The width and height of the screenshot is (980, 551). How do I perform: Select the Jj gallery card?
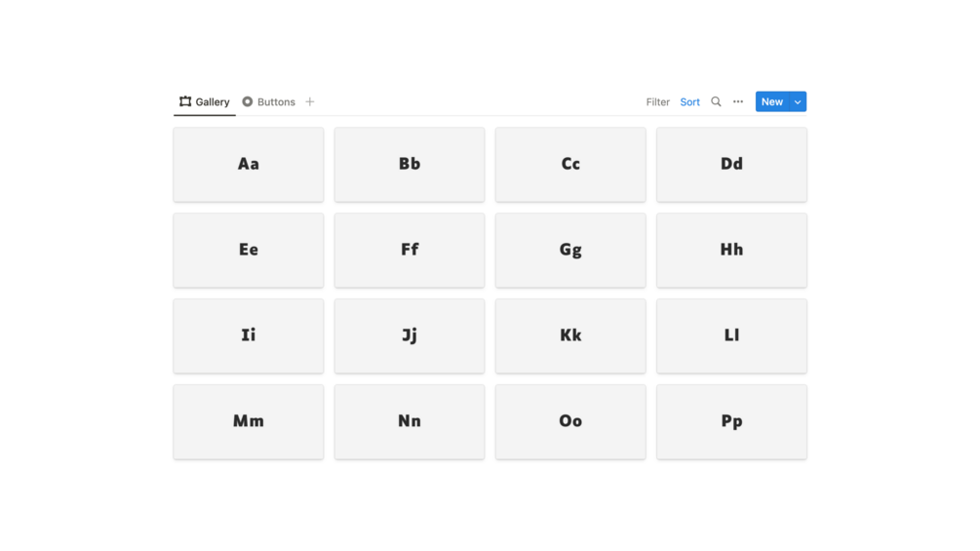410,335
